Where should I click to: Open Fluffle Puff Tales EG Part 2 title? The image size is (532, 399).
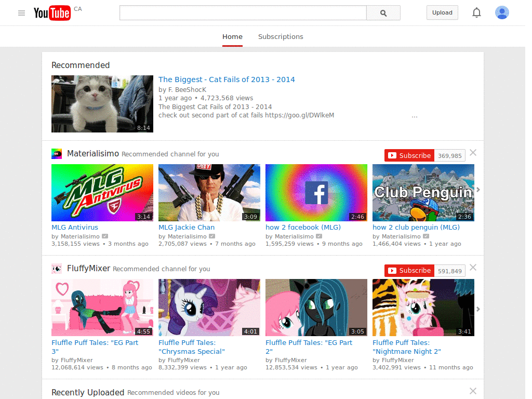pyautogui.click(x=309, y=347)
